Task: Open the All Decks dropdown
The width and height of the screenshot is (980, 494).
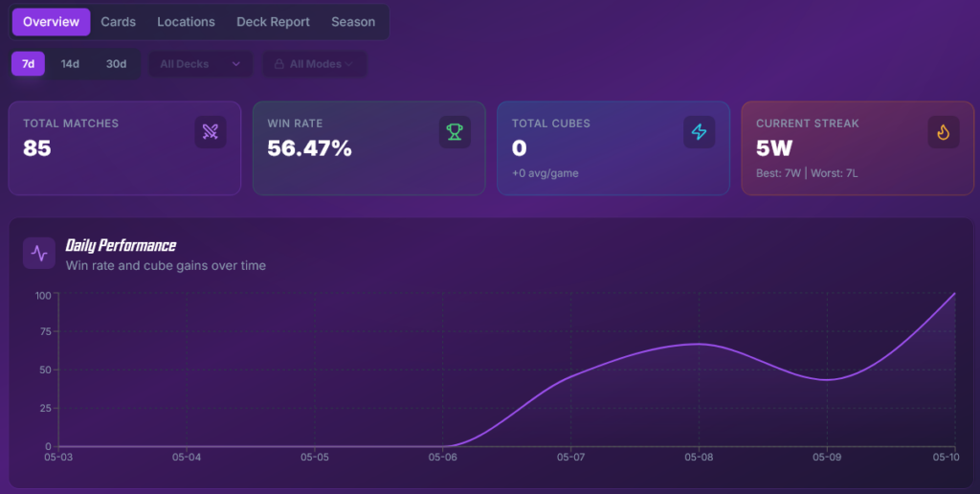Action: pos(201,64)
